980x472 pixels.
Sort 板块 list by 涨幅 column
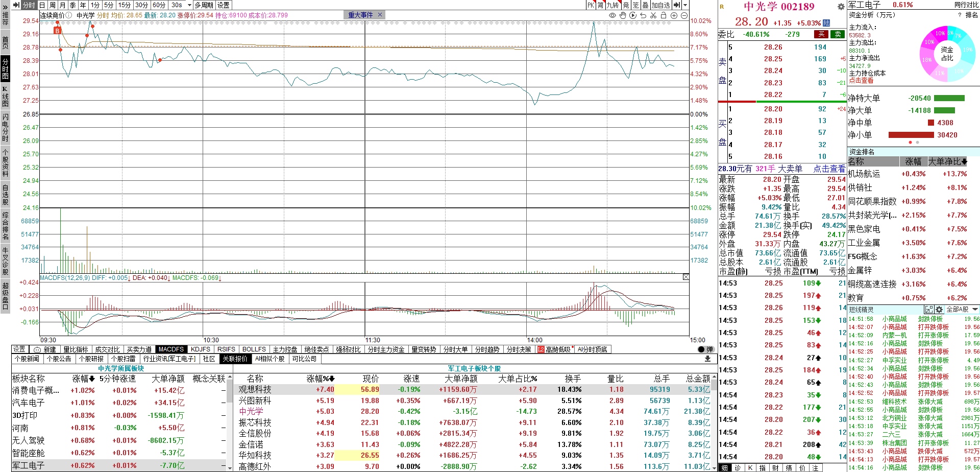(x=83, y=379)
